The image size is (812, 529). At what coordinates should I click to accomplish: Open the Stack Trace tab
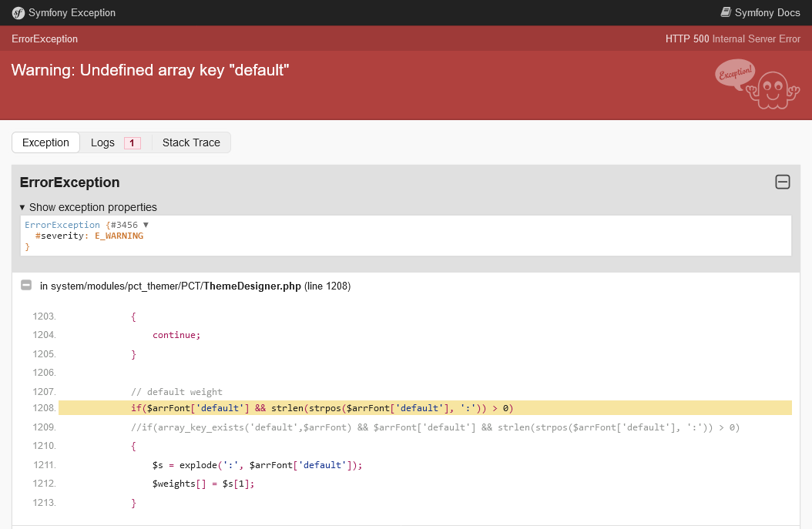click(x=191, y=142)
